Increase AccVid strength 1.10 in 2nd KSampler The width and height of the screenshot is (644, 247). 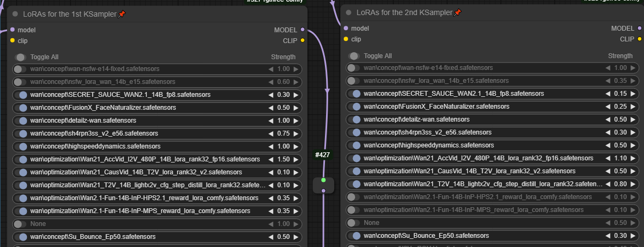633,158
